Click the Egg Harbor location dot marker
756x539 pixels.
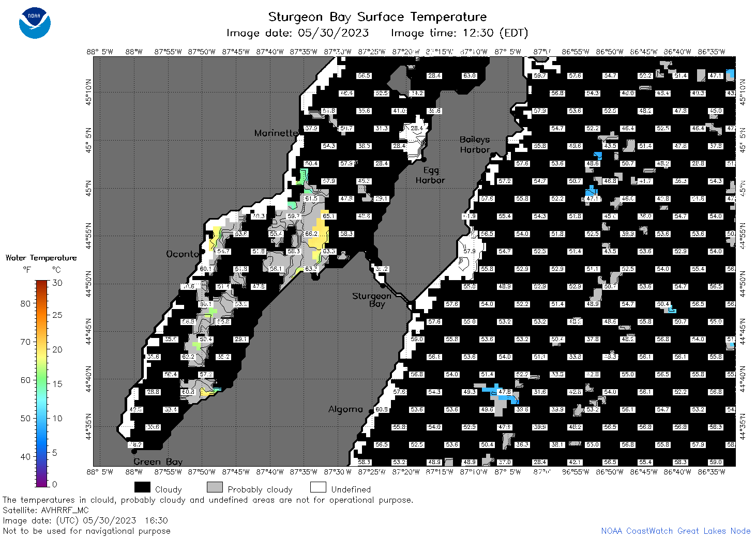point(424,159)
